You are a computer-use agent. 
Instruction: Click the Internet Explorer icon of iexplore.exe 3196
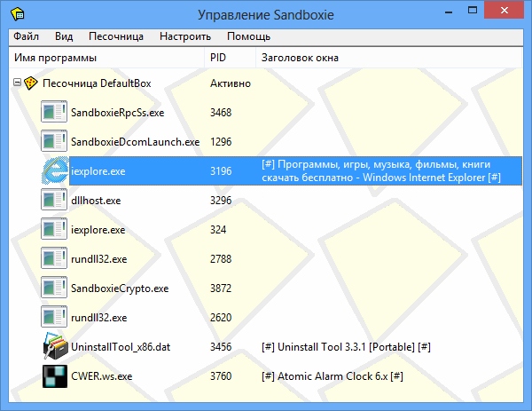pyautogui.click(x=54, y=170)
